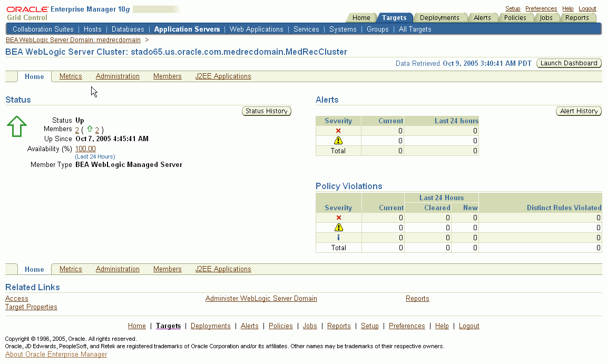Screen dimensions: 607x364
Task: Select Hosts in the navigation bar
Action: pos(92,29)
